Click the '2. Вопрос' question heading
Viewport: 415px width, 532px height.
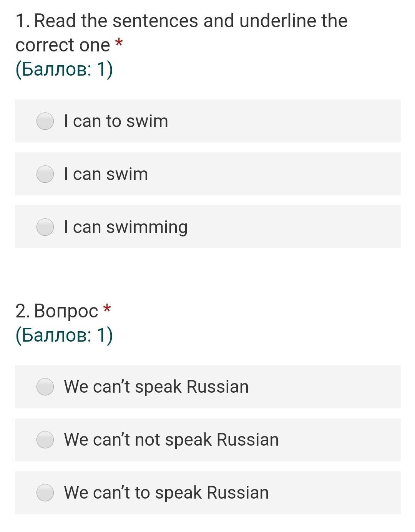(57, 311)
